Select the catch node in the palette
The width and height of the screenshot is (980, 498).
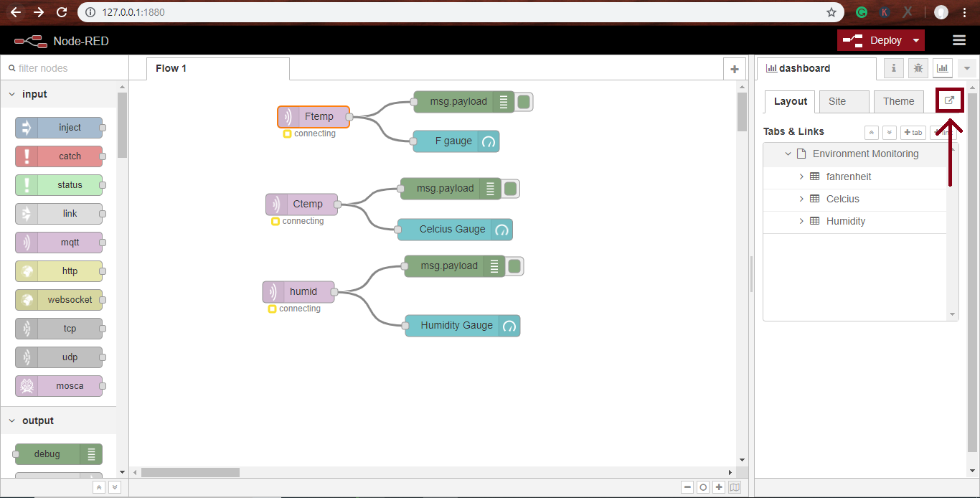(59, 156)
